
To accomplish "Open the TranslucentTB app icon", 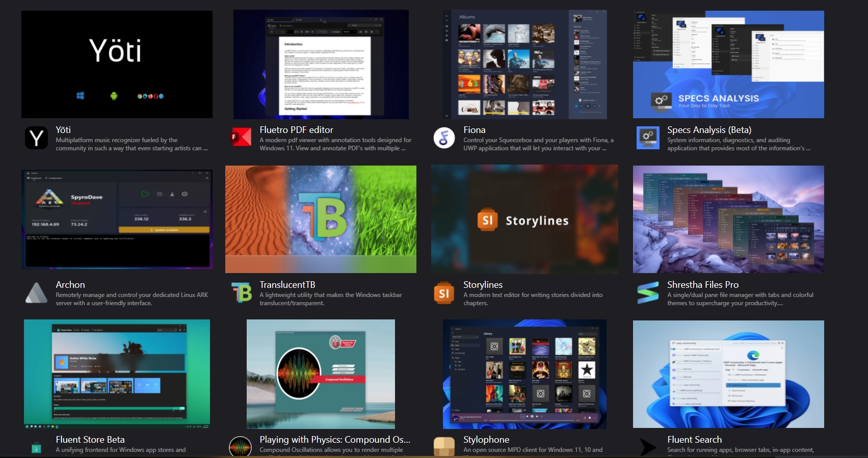I will coord(241,293).
